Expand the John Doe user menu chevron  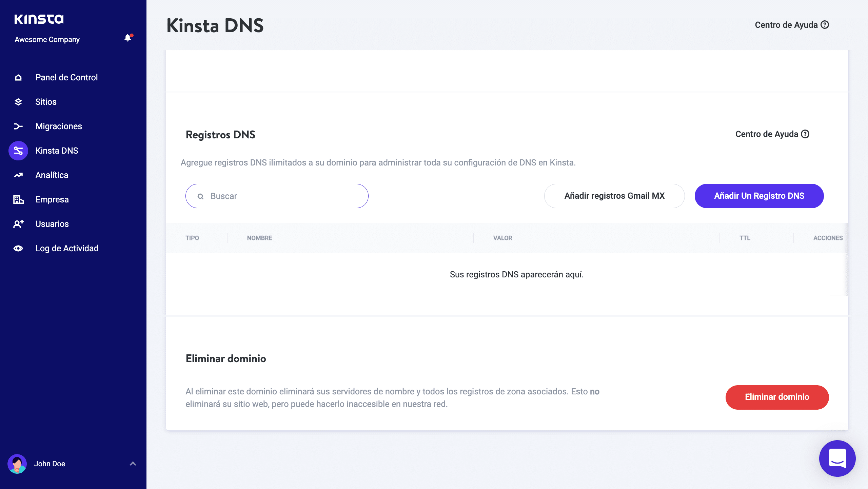pyautogui.click(x=133, y=464)
